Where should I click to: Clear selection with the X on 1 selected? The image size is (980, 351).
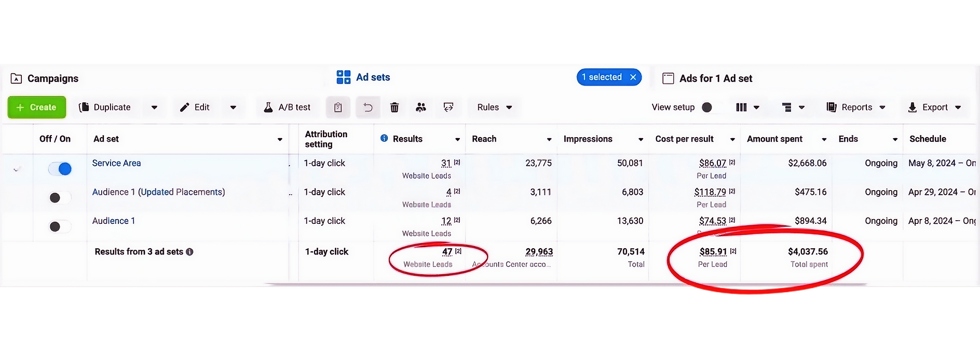(x=633, y=77)
